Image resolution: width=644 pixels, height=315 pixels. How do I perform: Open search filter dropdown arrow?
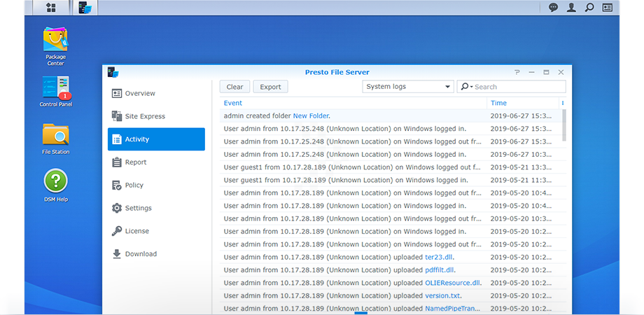(x=466, y=87)
